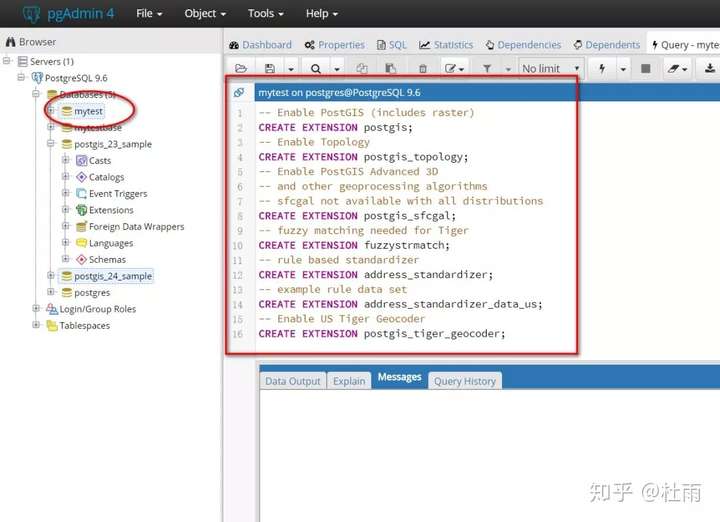Select the Messages tab
This screenshot has width=720, height=522.
point(399,377)
